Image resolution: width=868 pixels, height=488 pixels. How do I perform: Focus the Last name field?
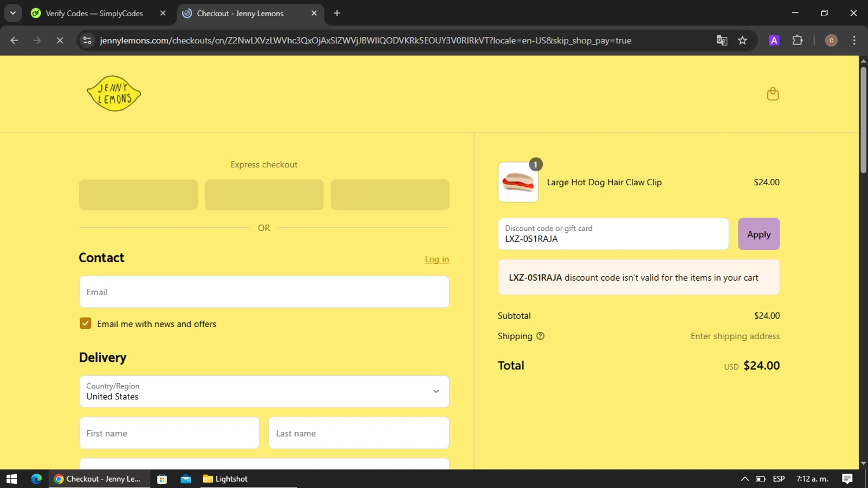pyautogui.click(x=359, y=433)
